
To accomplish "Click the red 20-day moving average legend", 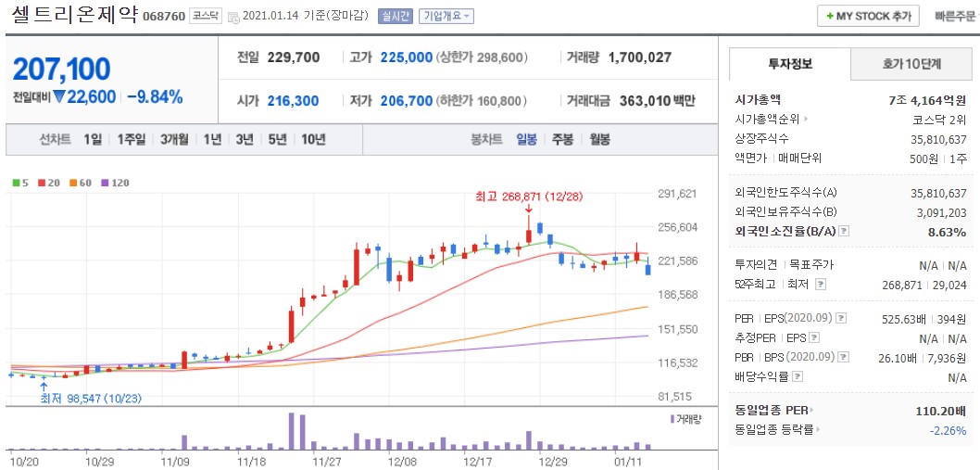I will tap(47, 183).
